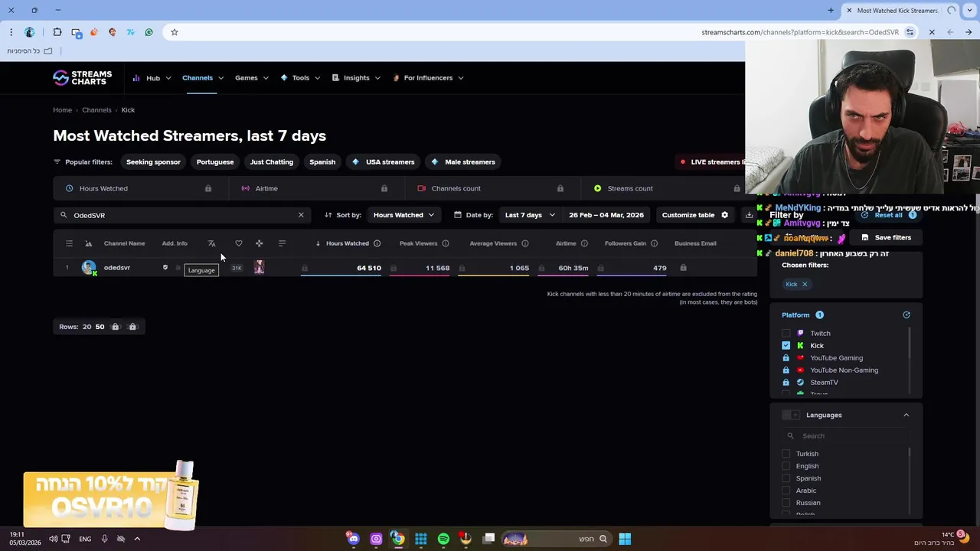Click the Channels breadcrumb link
The image size is (980, 551).
[x=96, y=110]
